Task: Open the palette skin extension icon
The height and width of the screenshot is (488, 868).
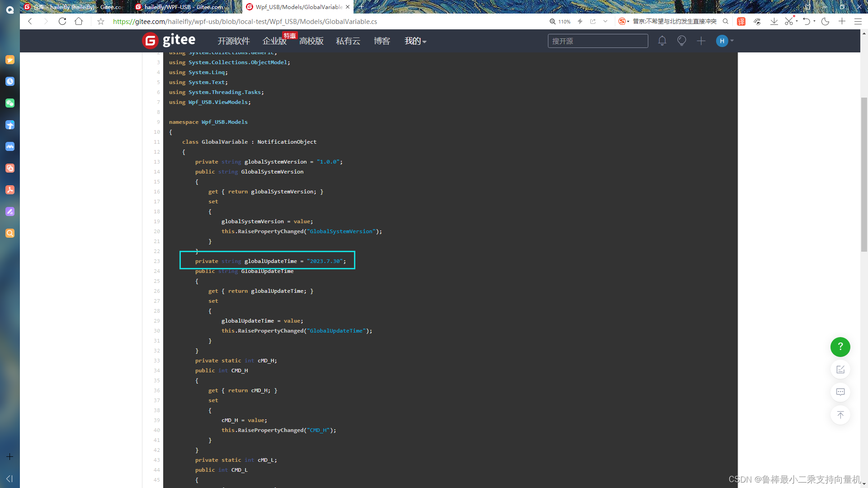Action: pyautogui.click(x=757, y=21)
